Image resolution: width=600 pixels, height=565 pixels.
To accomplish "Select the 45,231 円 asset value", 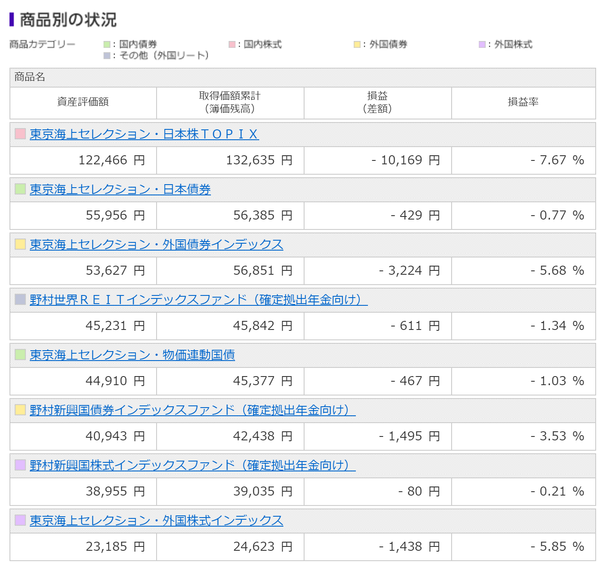I will (115, 326).
